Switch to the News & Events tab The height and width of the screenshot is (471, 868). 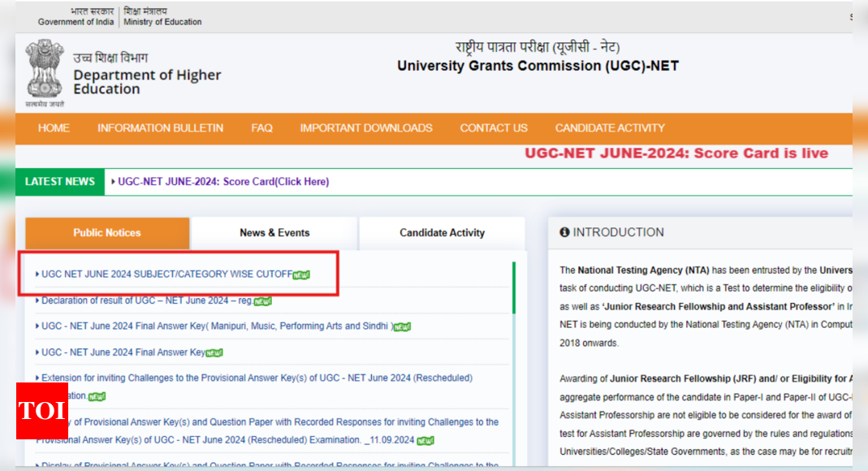[274, 233]
